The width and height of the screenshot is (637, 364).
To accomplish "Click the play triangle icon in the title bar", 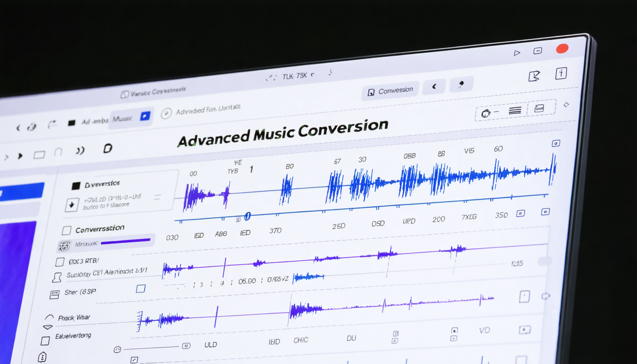I will coord(517,53).
